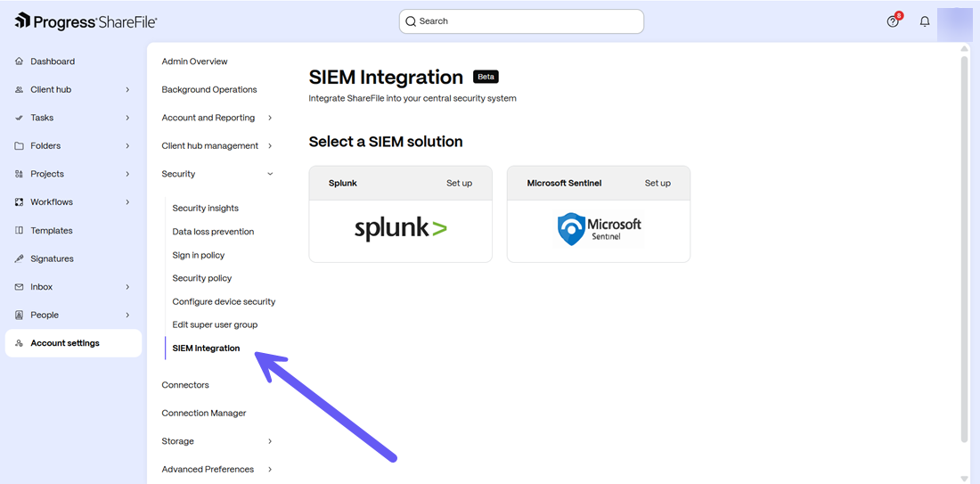This screenshot has height=484, width=980.
Task: Open Connectors settings
Action: [x=185, y=384]
